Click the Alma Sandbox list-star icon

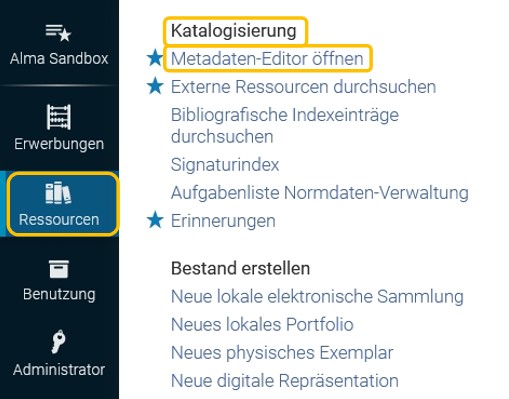pos(58,33)
